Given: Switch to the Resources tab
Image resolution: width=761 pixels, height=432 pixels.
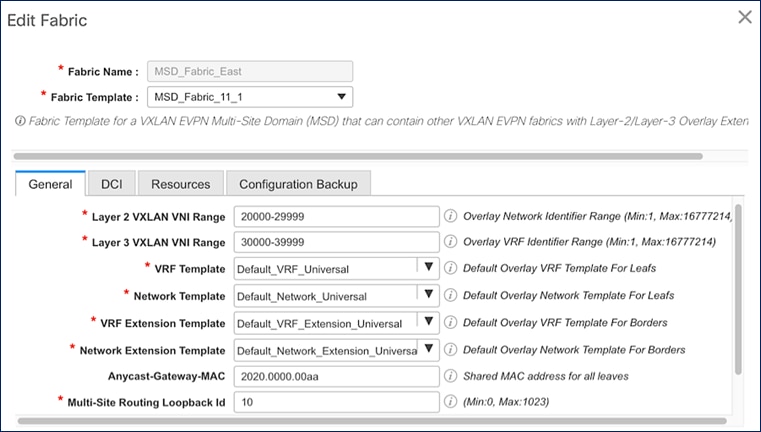Looking at the screenshot, I should [x=181, y=184].
